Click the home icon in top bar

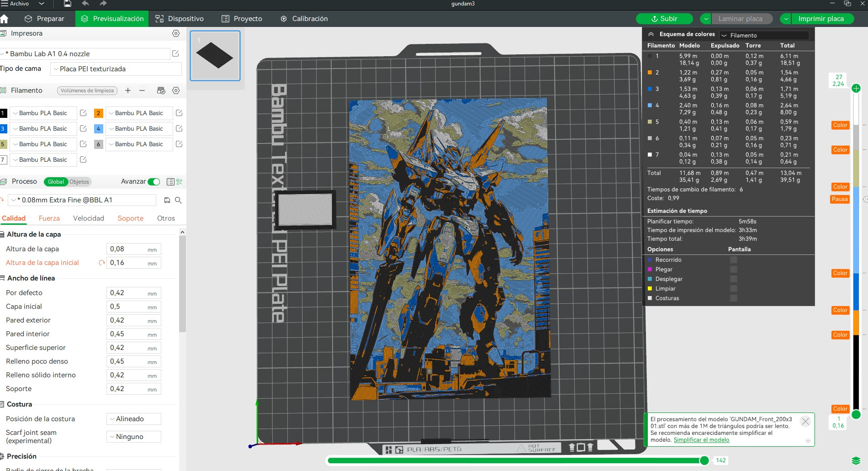(4, 19)
